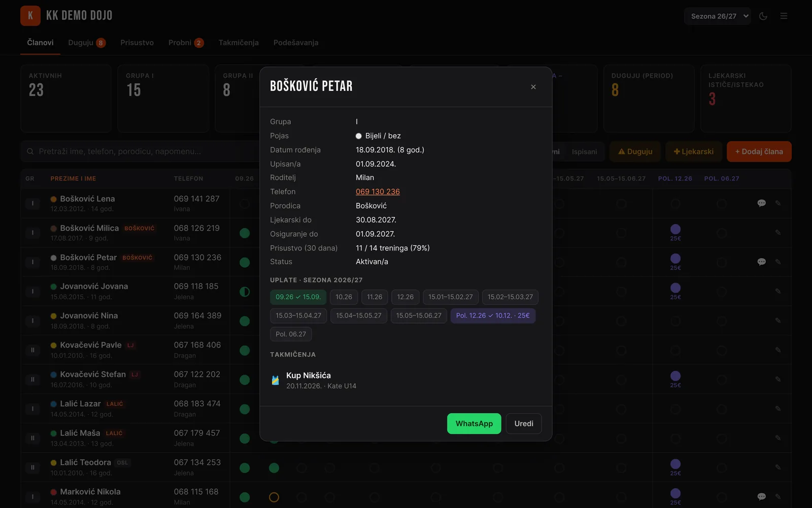Edit pencil icon for Lalić Teodora
812x508 pixels.
pos(778,467)
